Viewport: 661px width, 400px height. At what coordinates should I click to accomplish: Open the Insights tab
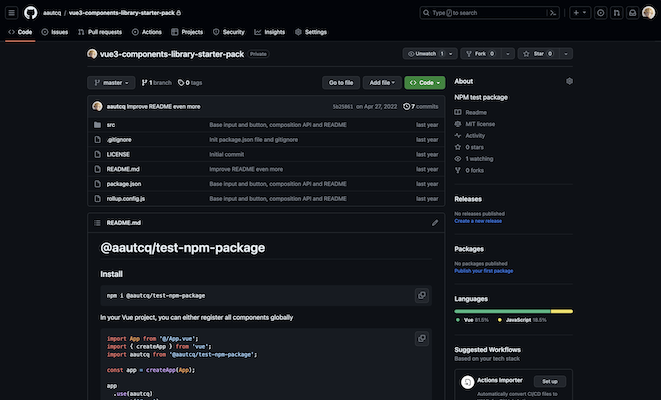270,32
